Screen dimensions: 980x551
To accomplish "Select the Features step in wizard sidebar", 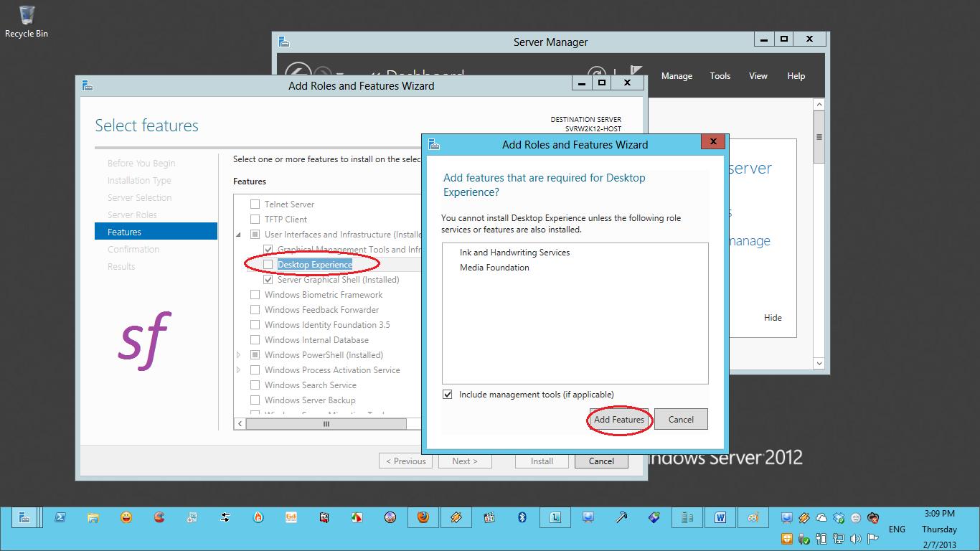I will [156, 232].
